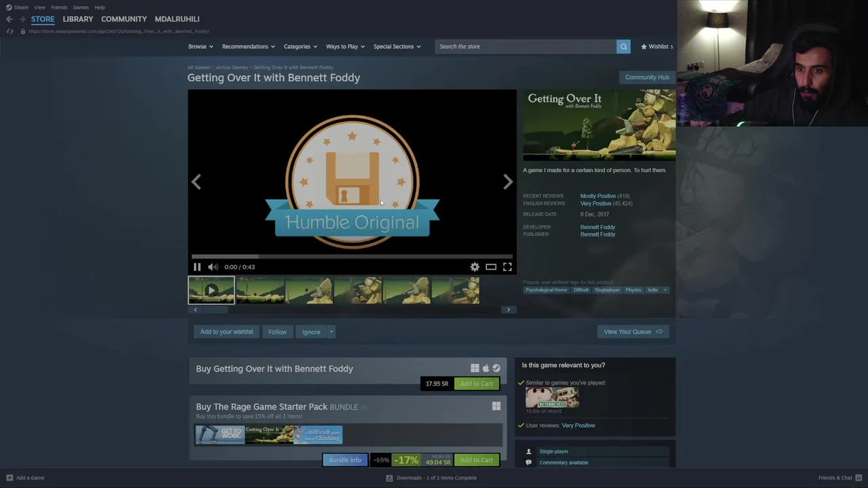
Task: Open the View menu
Action: [x=39, y=7]
